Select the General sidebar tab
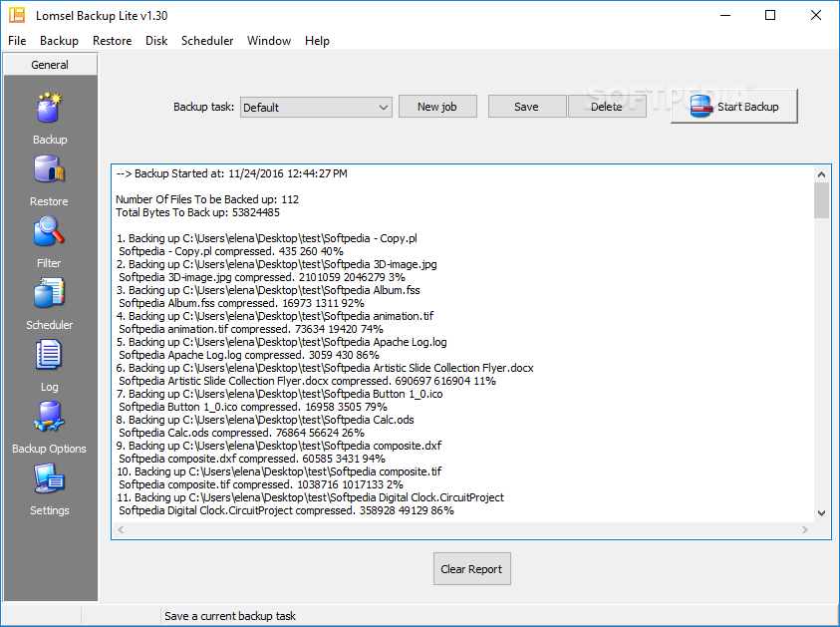The height and width of the screenshot is (627, 840). [50, 65]
